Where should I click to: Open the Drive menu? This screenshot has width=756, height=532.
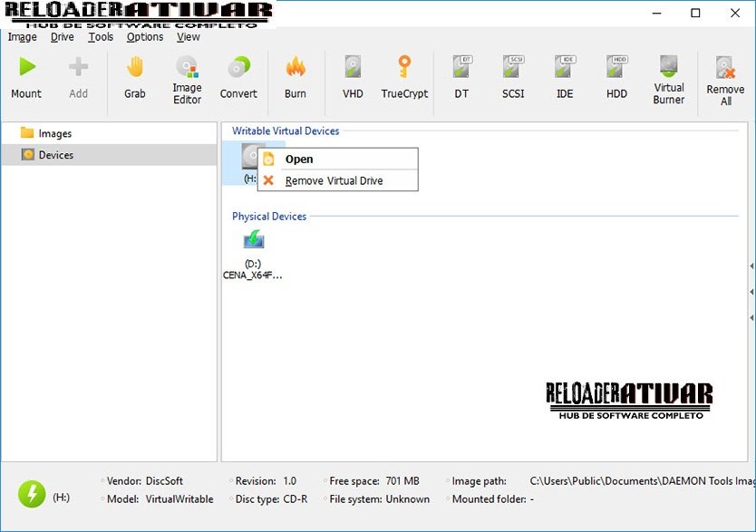[63, 37]
